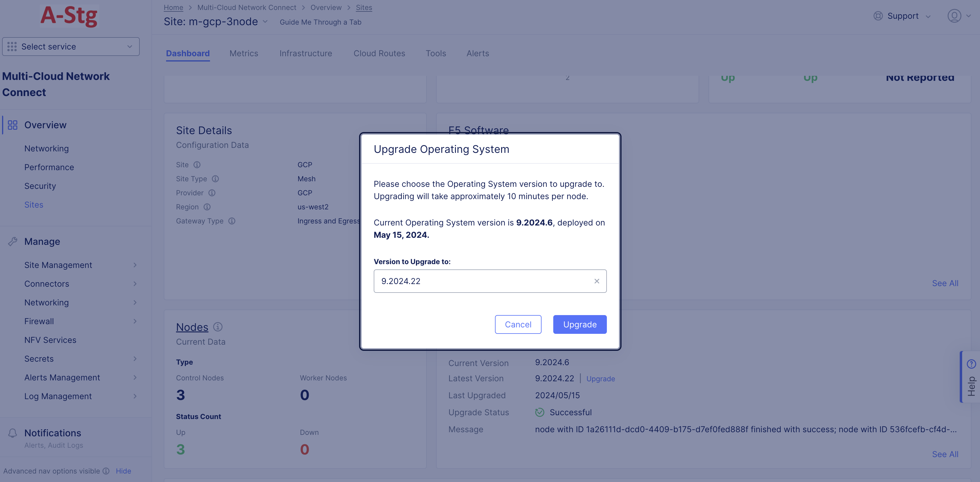Open the Infrastructure tab
Image resolution: width=980 pixels, height=482 pixels.
[x=305, y=53]
